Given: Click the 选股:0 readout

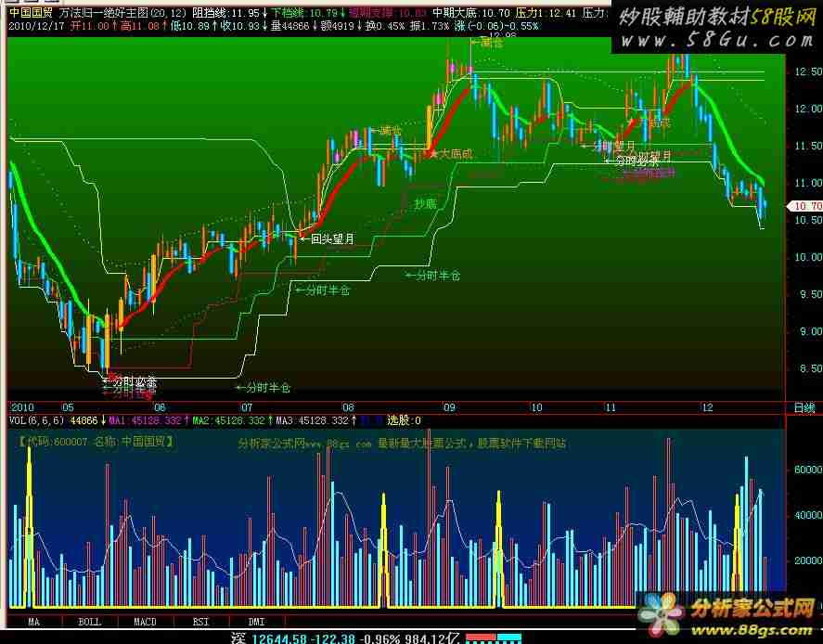Looking at the screenshot, I should [x=404, y=420].
